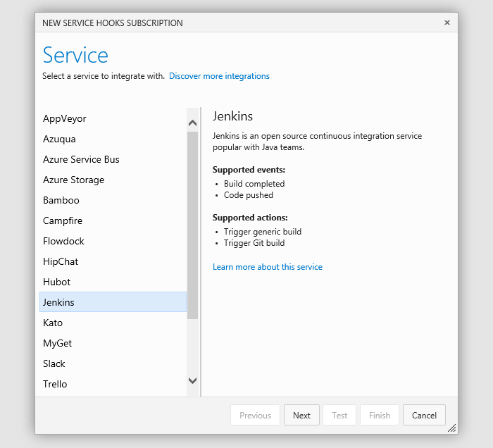Viewport: 493px width, 448px height.
Task: Click the scroll down arrow of service list
Action: (x=192, y=380)
